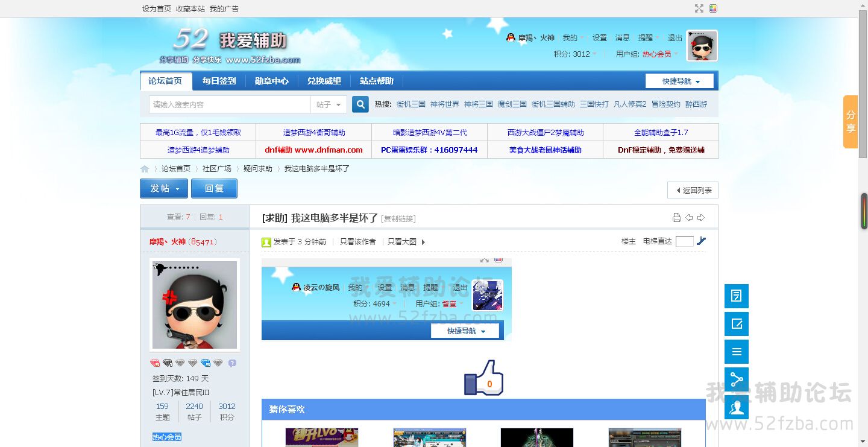The height and width of the screenshot is (447, 868).
Task: Click 收藏本站 in top bar
Action: [190, 9]
